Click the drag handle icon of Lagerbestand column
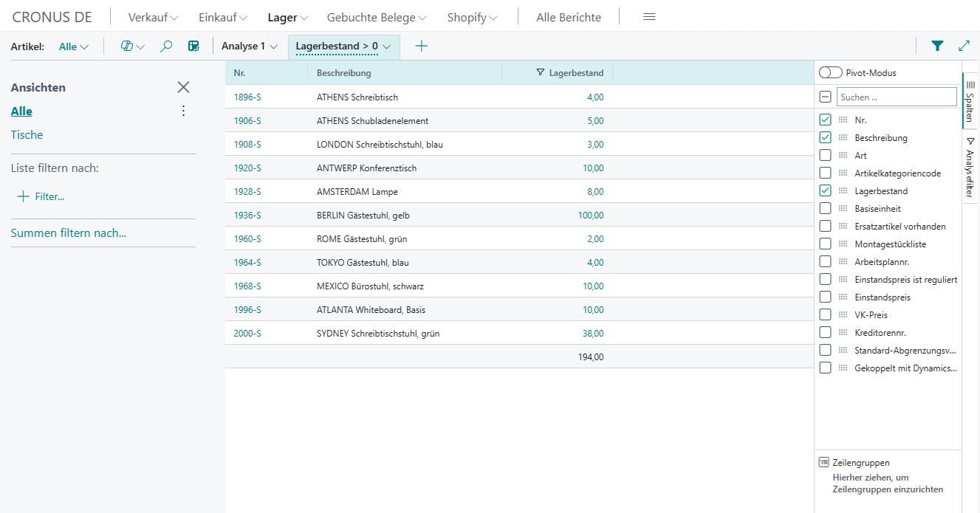980x513 pixels. 843,191
